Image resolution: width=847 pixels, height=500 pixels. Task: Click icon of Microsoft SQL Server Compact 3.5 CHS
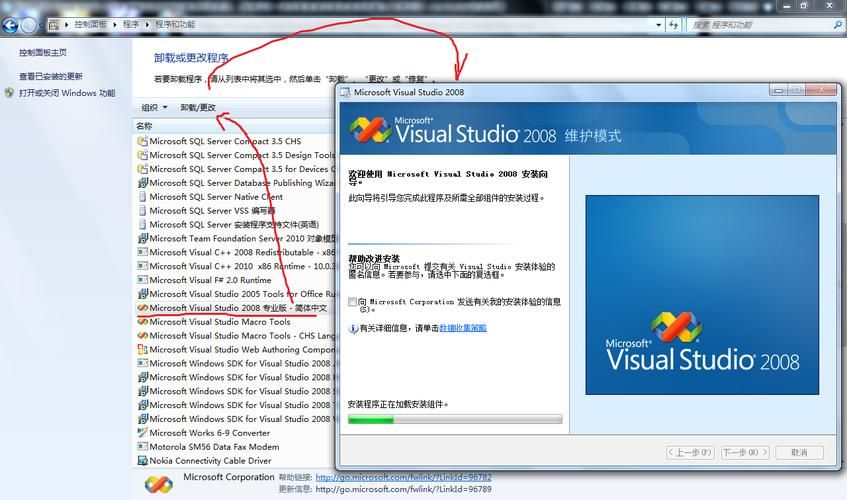tap(143, 141)
